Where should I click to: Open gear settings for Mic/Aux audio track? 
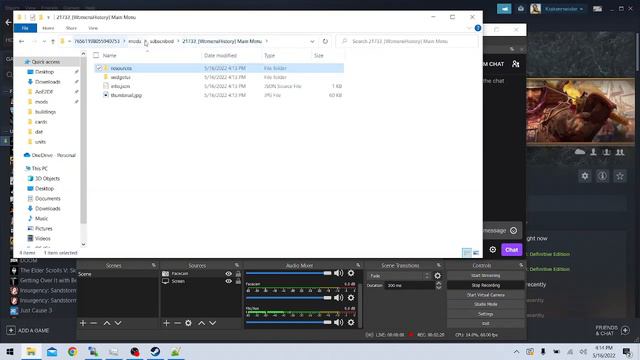click(351, 322)
